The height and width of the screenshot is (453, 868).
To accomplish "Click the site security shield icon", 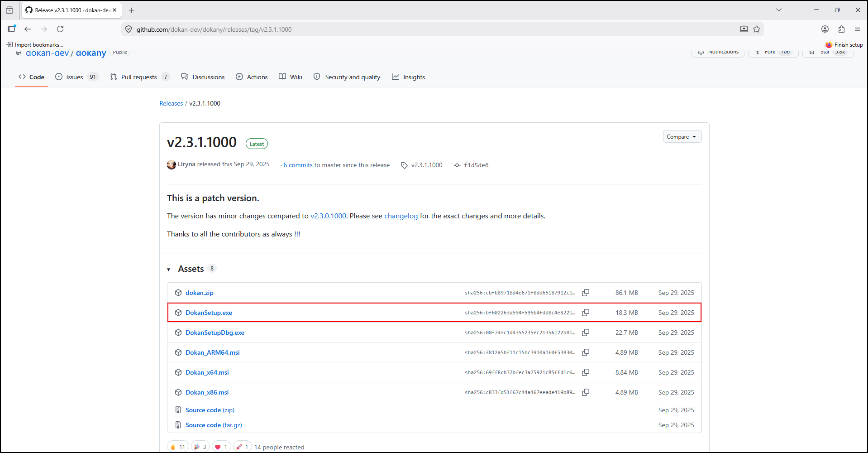I will pyautogui.click(x=129, y=29).
